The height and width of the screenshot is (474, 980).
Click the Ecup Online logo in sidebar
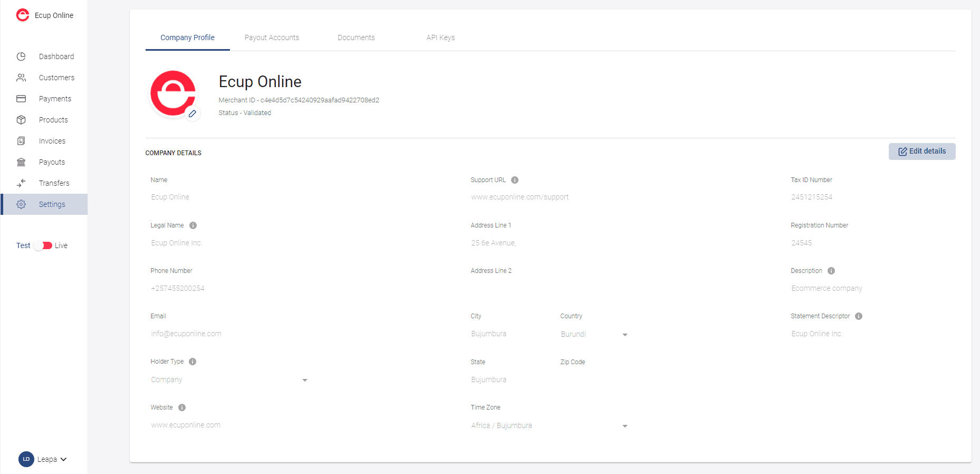point(23,15)
